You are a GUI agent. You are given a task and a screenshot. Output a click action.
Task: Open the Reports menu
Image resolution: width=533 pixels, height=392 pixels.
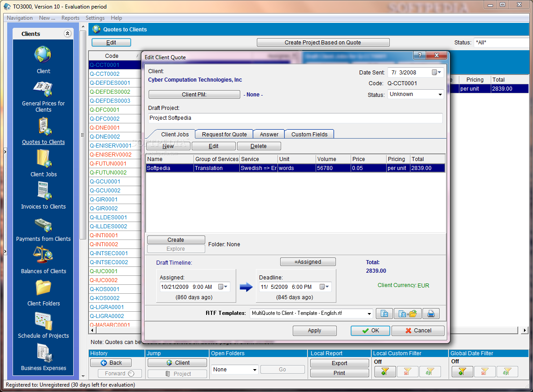pos(70,17)
